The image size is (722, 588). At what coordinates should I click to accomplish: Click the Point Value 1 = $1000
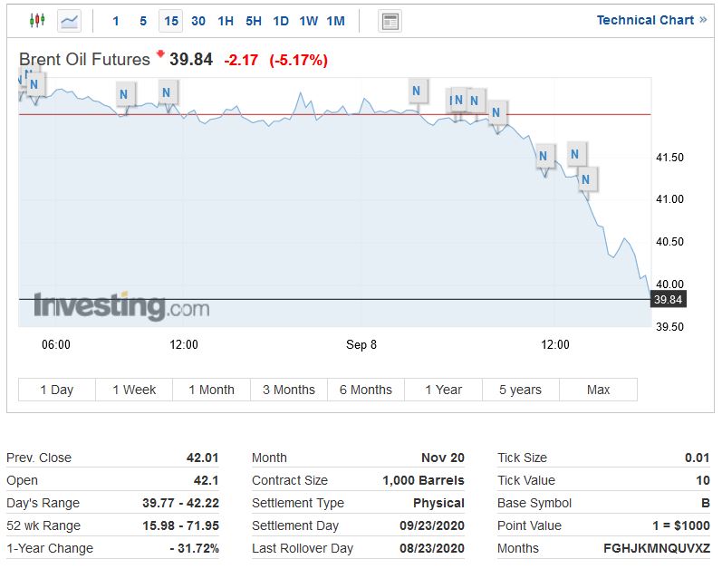tap(681, 525)
